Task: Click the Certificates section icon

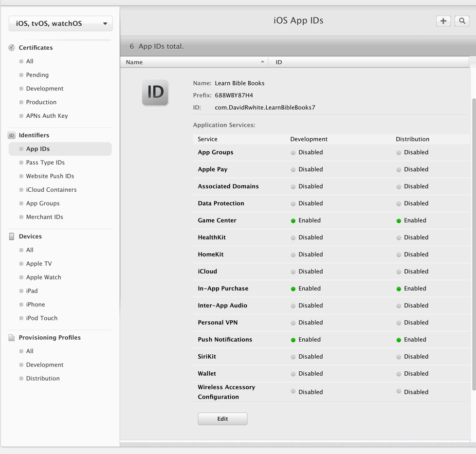Action: pyautogui.click(x=12, y=48)
